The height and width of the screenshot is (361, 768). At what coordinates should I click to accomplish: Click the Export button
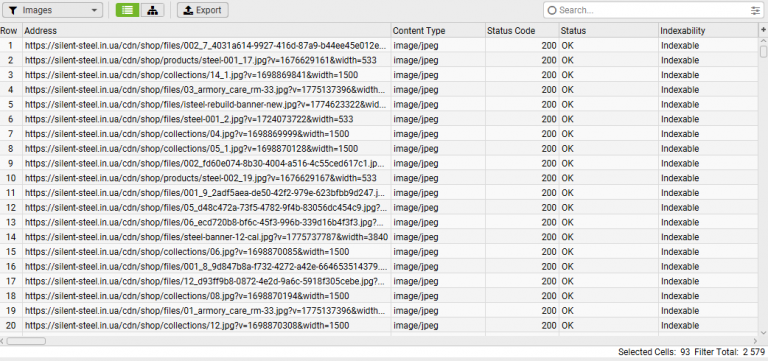[203, 10]
